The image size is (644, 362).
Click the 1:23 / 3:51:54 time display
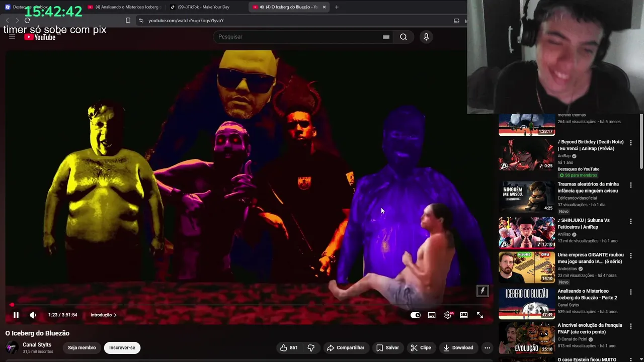pos(63,315)
